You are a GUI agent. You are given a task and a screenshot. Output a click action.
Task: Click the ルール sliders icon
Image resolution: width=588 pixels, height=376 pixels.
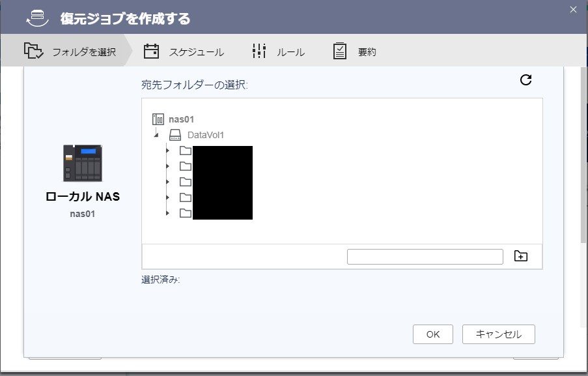click(259, 51)
